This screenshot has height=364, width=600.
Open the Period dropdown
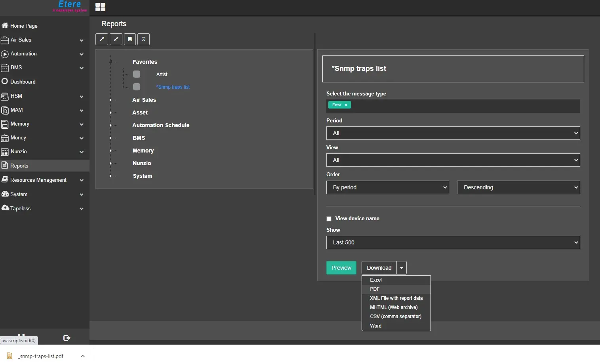(x=453, y=133)
